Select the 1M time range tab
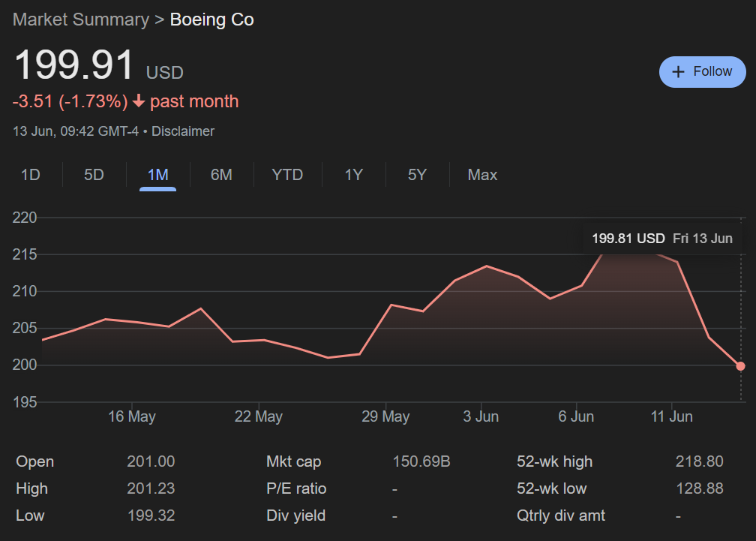Viewport: 756px width, 541px height. (157, 175)
